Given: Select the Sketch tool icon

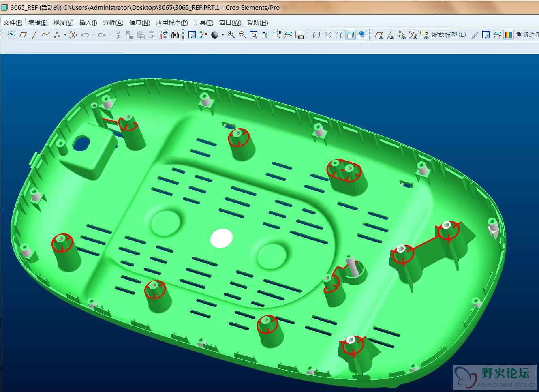Looking at the screenshot, I should tap(11, 35).
